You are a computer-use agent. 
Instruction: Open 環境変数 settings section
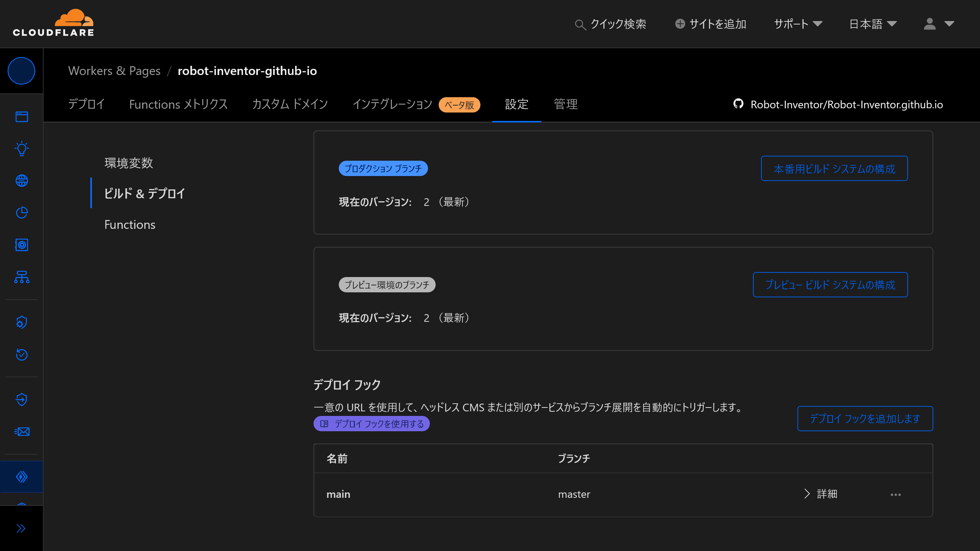(129, 163)
